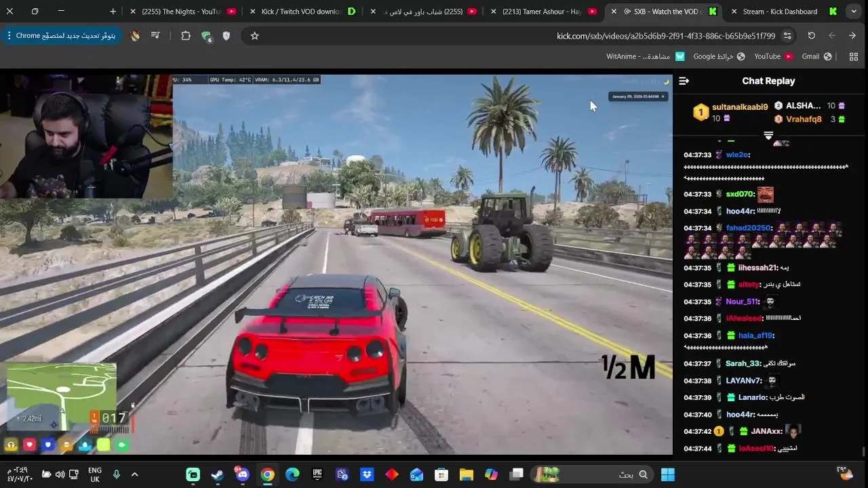Click the red diamond app in taskbar
The image size is (868, 488).
click(x=391, y=474)
